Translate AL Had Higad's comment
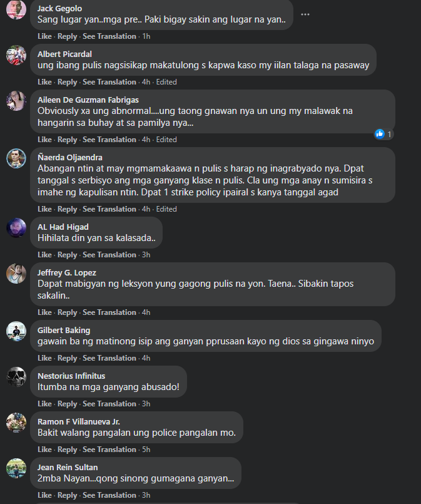 pos(109,255)
